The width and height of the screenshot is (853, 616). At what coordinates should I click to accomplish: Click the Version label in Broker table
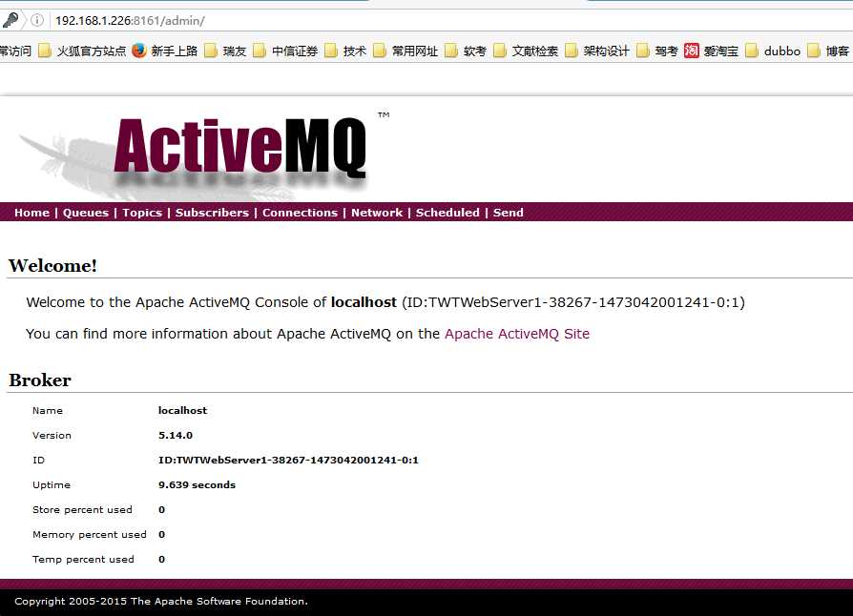[x=52, y=436]
